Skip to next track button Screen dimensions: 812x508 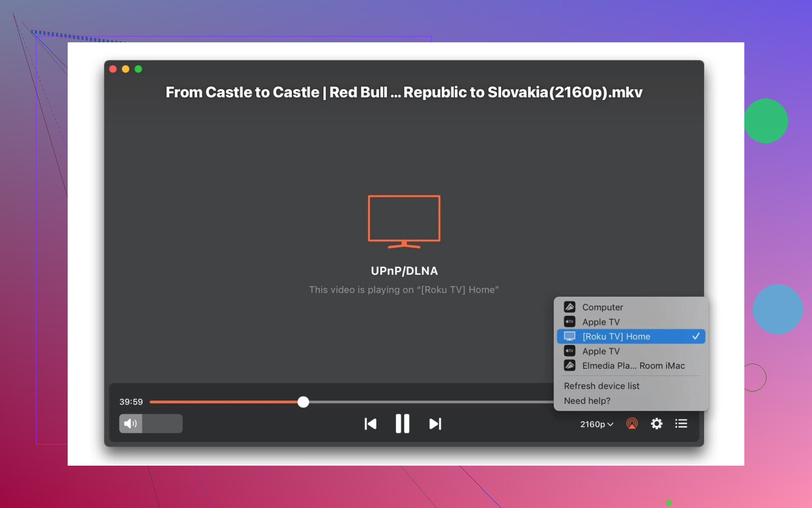(435, 424)
